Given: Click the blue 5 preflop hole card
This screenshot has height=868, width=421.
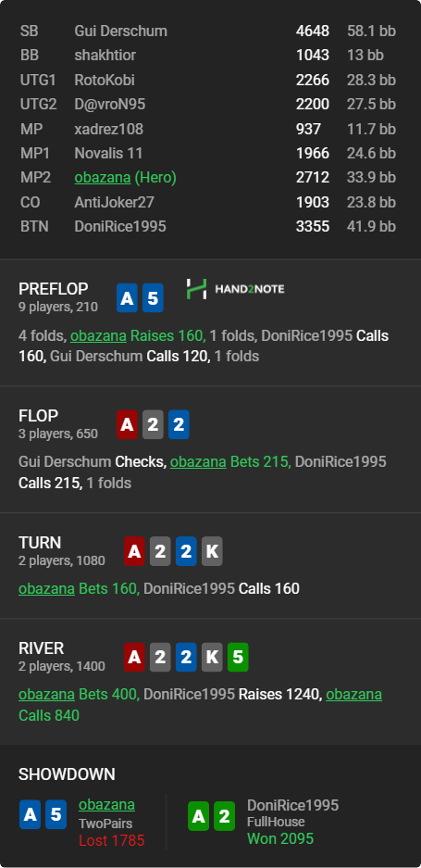Looking at the screenshot, I should [x=153, y=297].
